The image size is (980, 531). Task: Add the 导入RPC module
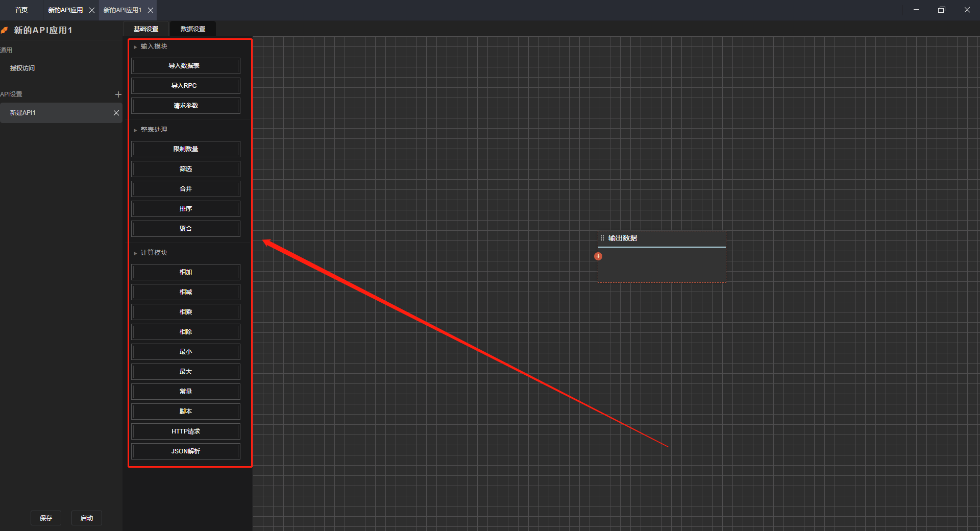(186, 86)
